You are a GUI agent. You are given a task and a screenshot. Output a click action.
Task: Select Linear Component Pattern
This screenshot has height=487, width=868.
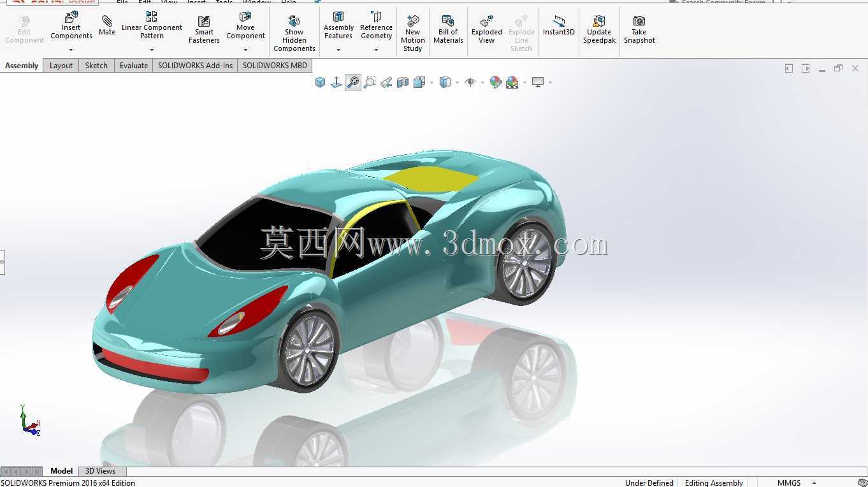[152, 25]
